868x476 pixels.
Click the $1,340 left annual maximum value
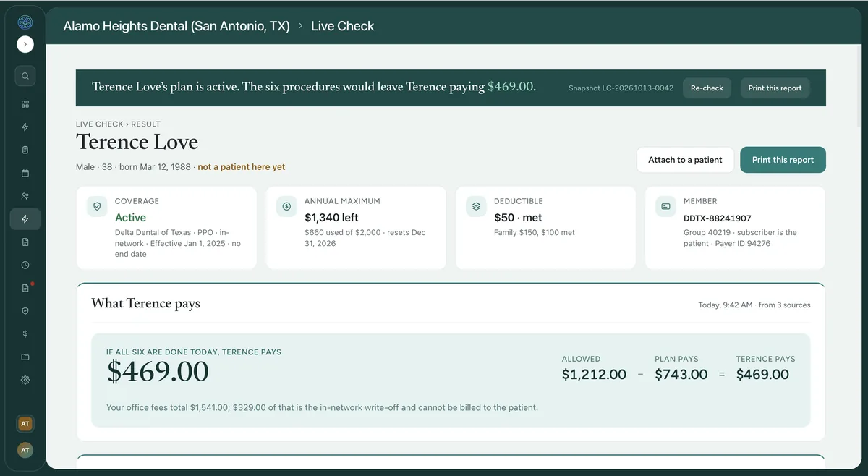tap(331, 218)
